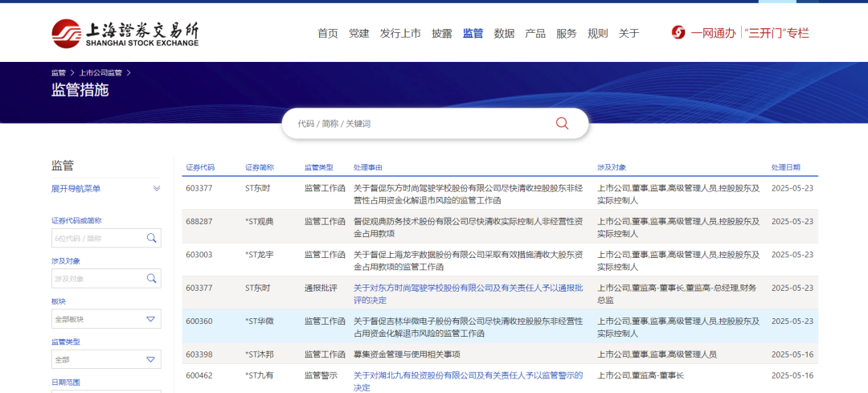Click code 600462 in the table

pyautogui.click(x=199, y=375)
